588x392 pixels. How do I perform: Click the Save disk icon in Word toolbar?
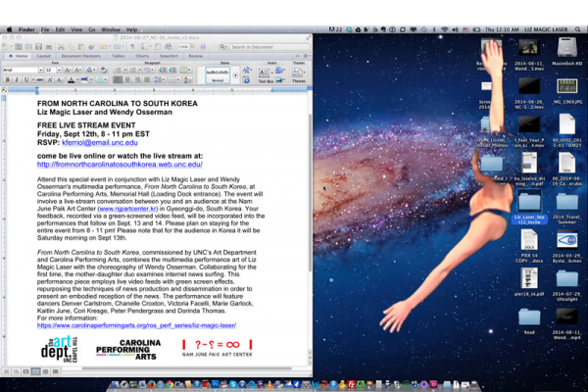tap(38, 47)
